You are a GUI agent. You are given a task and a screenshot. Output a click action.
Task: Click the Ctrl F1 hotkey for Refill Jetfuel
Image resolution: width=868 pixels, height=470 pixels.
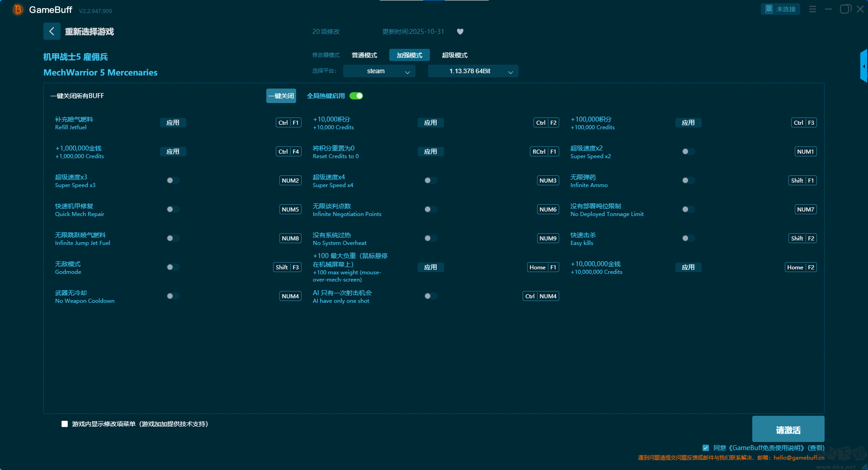[288, 123]
